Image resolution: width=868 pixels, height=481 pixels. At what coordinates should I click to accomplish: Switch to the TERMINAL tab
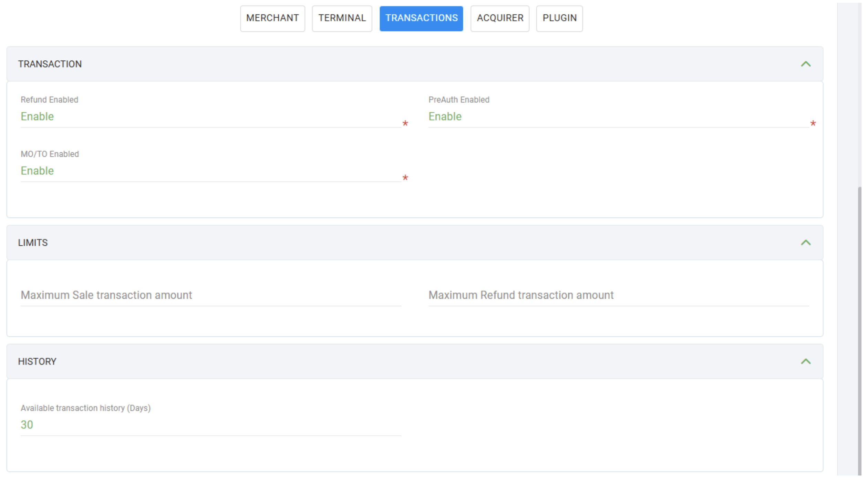(342, 18)
